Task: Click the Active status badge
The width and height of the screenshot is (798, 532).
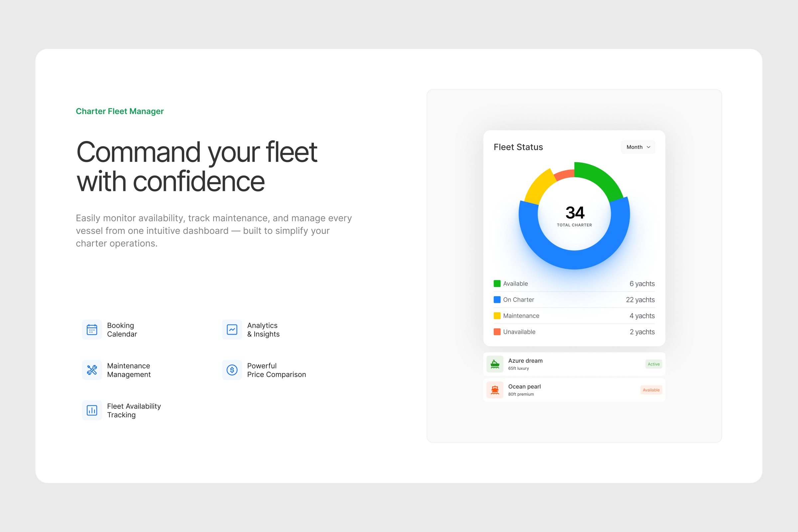Action: (653, 364)
